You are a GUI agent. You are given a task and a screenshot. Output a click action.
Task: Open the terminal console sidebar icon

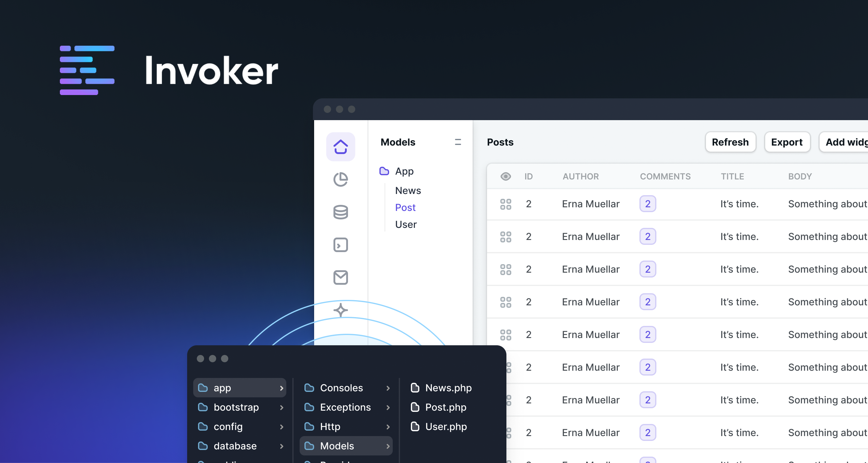click(341, 245)
